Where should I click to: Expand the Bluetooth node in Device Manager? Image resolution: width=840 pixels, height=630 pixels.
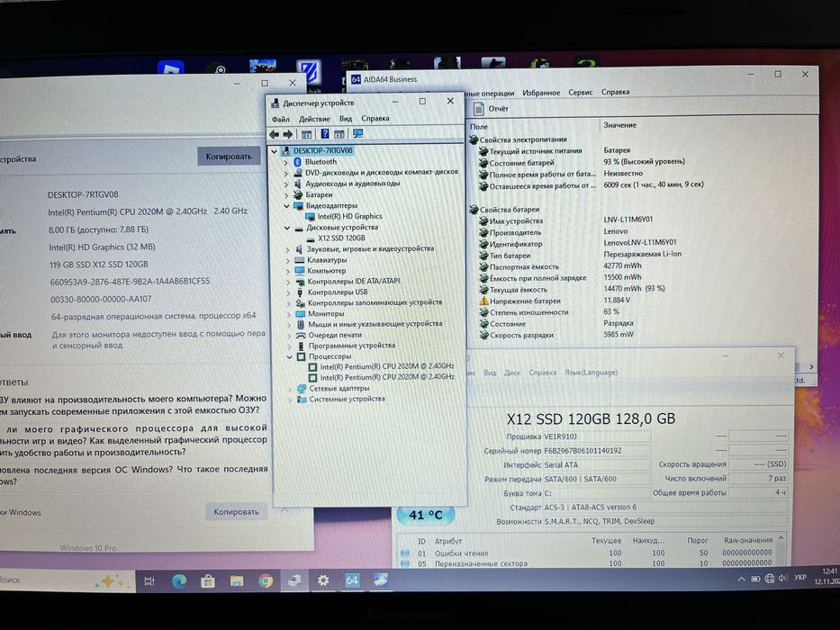pos(286,162)
